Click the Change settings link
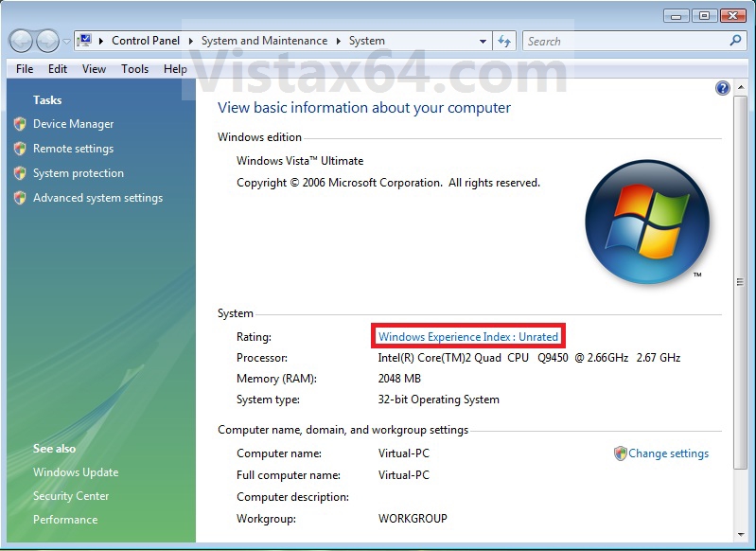The image size is (756, 551). (668, 453)
